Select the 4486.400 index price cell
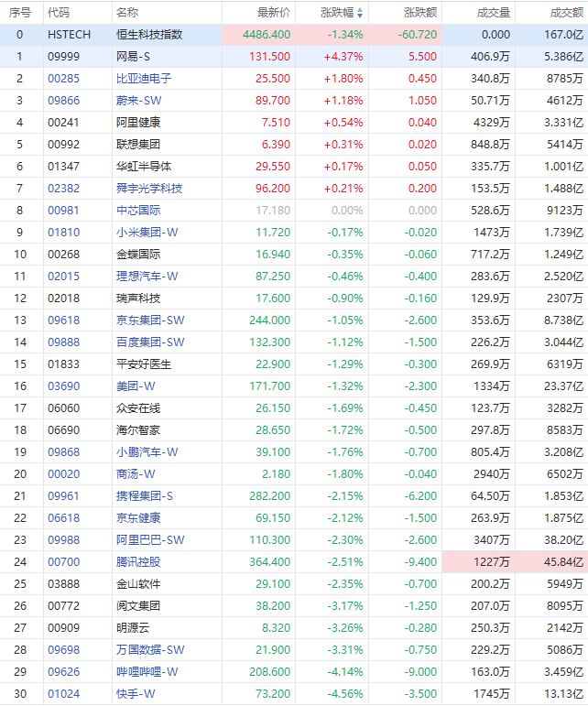The width and height of the screenshot is (588, 706). pyautogui.click(x=259, y=35)
